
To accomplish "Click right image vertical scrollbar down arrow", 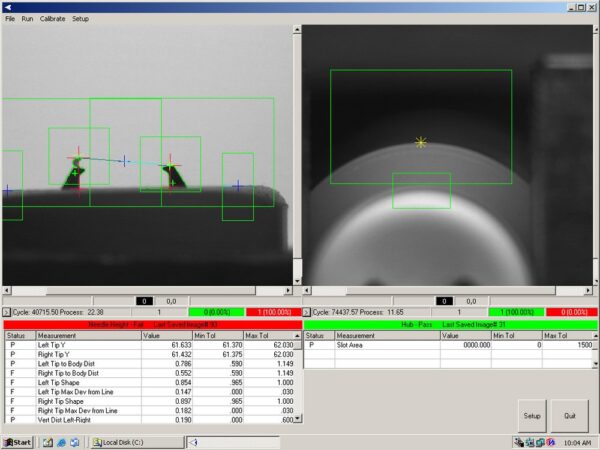I will [x=596, y=281].
